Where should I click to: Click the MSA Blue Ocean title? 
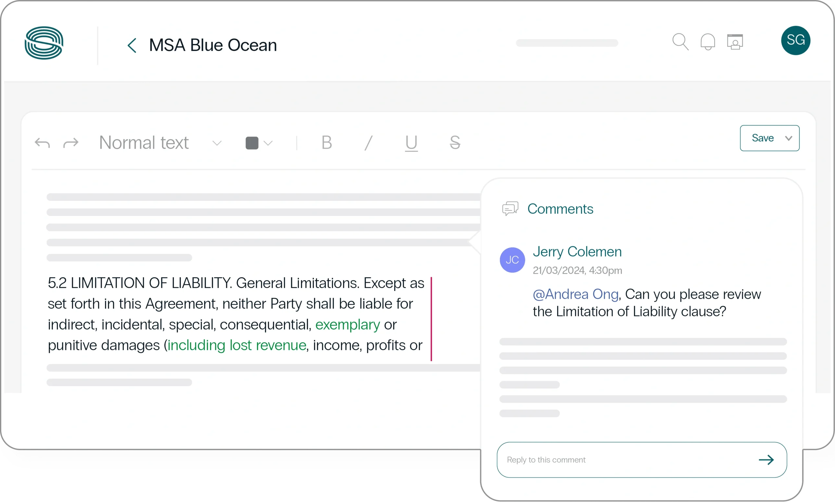pos(213,45)
